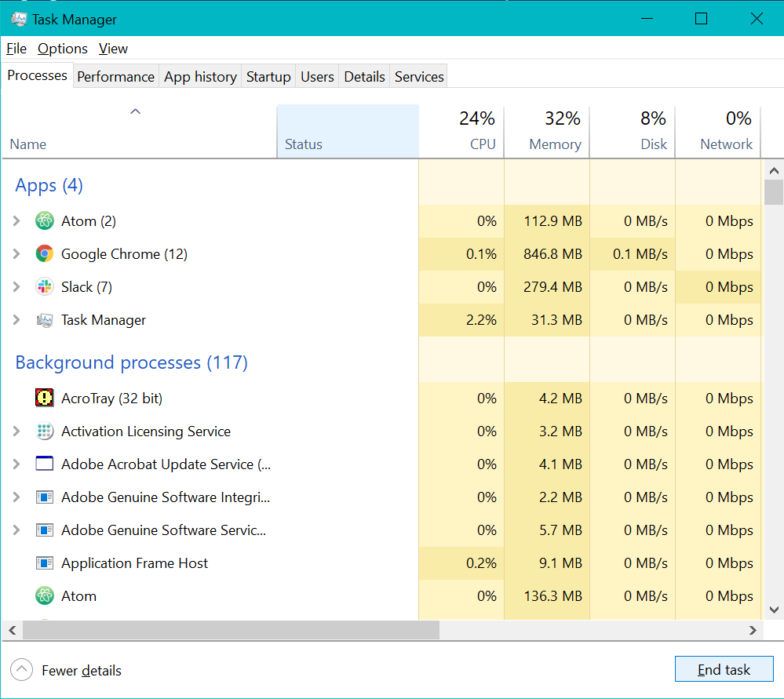Click the Activation Licensing Service icon
This screenshot has height=699, width=784.
coord(45,431)
